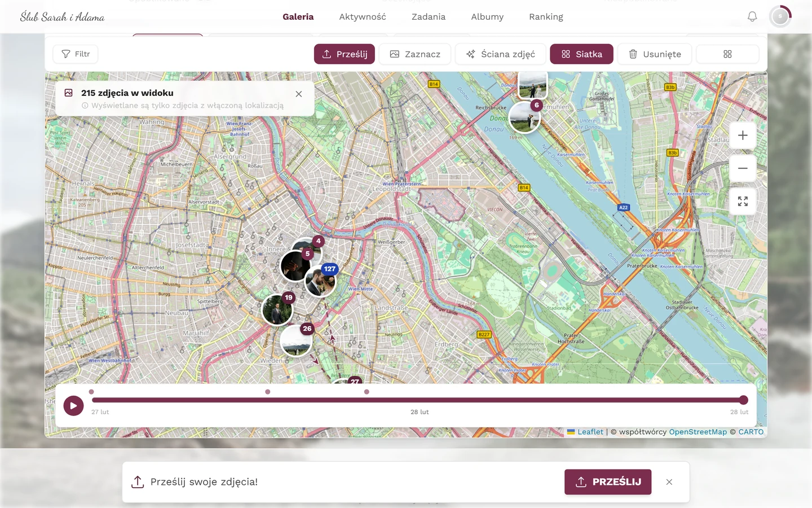The width and height of the screenshot is (812, 508).
Task: Click the first timeline dot at 27 lut
Action: coord(91,392)
